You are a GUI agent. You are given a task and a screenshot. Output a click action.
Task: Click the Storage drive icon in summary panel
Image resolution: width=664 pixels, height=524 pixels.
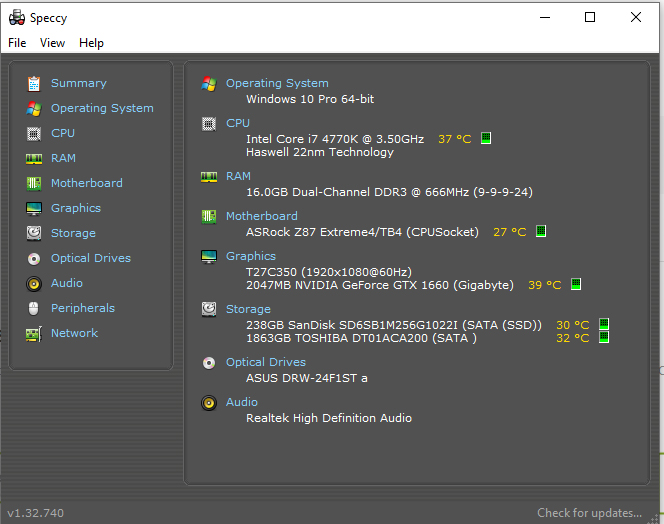point(209,309)
